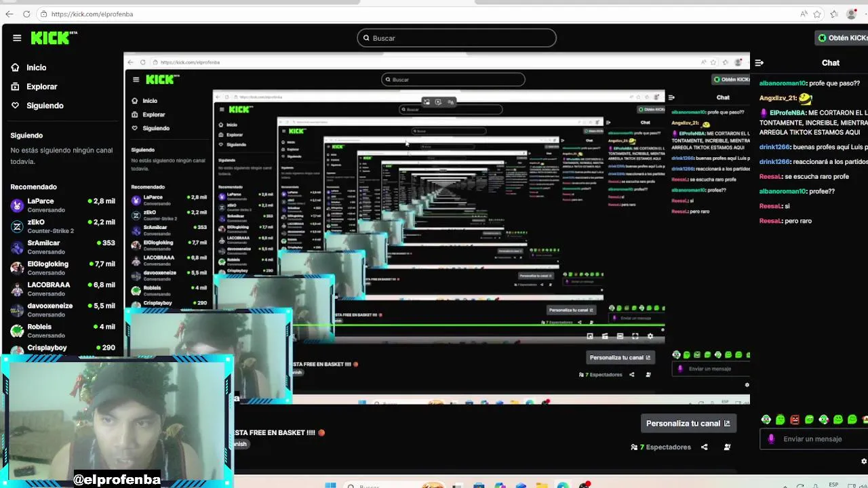This screenshot has height=488, width=868.
Task: Open recommended channel SrAmilcar
Action: (x=62, y=247)
